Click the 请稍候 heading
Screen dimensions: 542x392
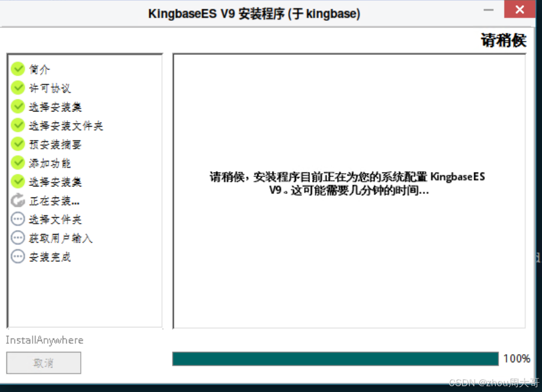pyautogui.click(x=504, y=40)
